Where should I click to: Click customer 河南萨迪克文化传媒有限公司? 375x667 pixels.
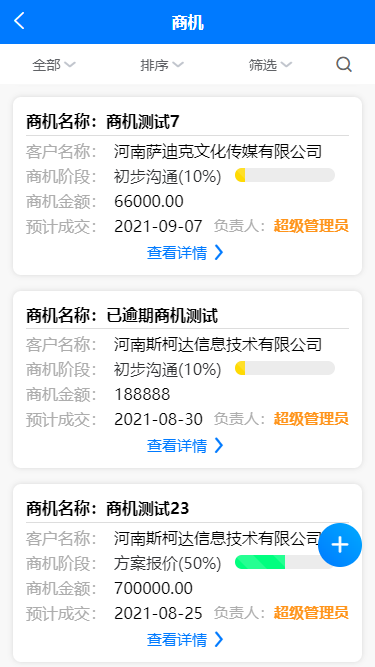coord(218,151)
